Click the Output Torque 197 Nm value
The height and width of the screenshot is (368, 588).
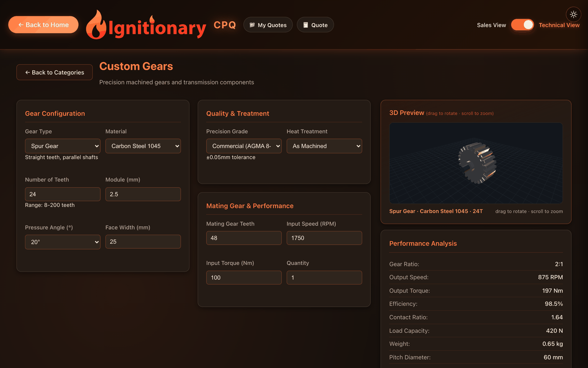point(552,291)
